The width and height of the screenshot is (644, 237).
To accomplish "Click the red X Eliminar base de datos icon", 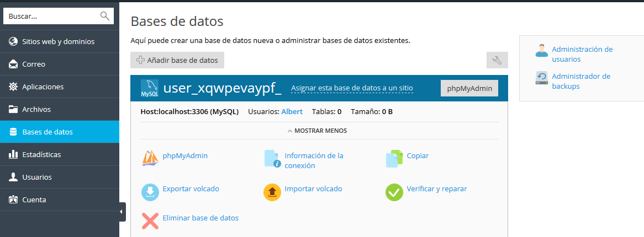I will click(150, 220).
